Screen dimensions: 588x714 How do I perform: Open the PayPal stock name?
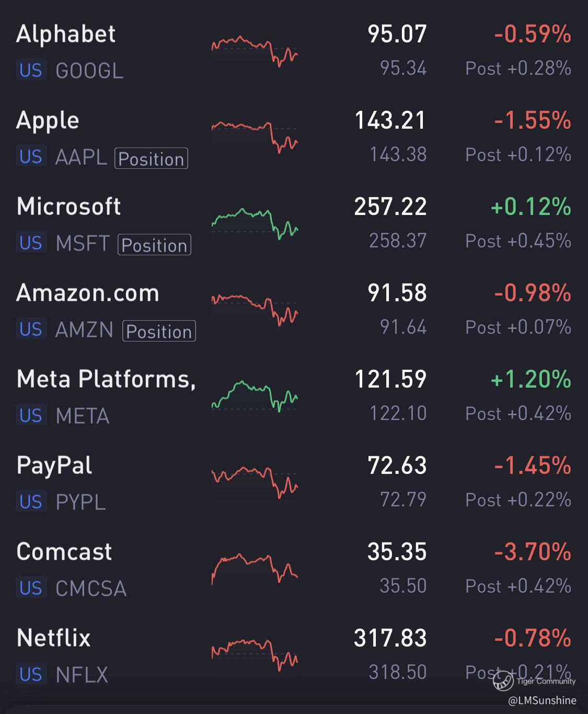54,466
